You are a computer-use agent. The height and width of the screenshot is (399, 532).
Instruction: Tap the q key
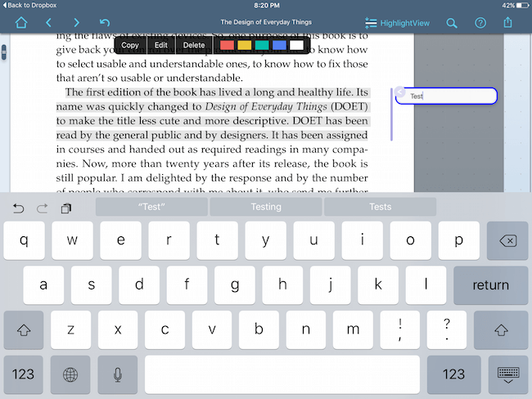click(24, 240)
